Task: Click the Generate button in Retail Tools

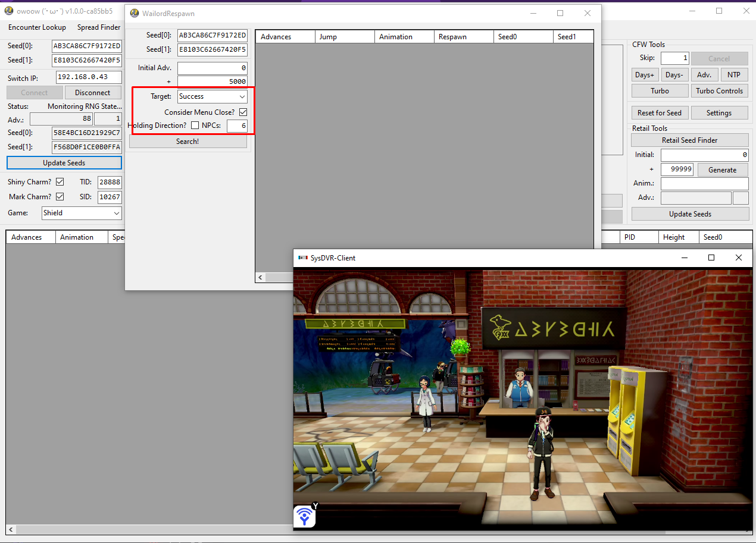Action: [x=722, y=170]
